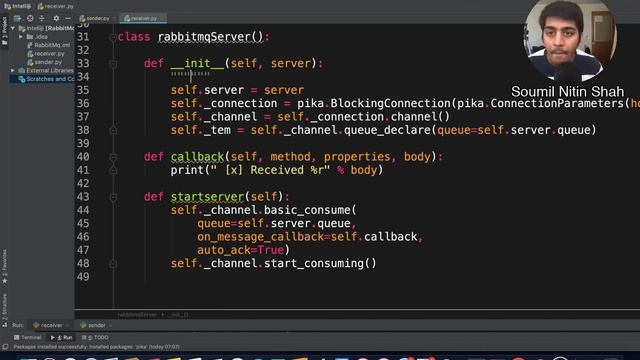Select receiver.py in the project tree
This screenshot has width=640, height=360.
(46, 54)
